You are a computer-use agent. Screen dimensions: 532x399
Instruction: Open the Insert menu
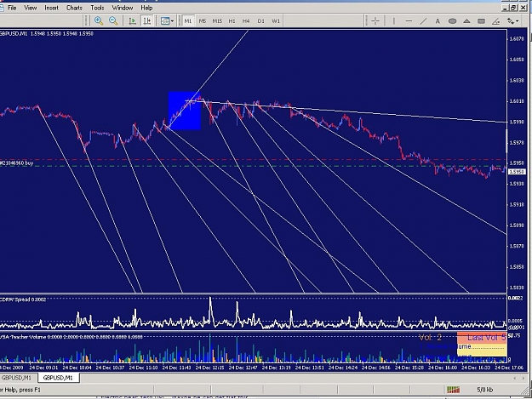click(51, 8)
